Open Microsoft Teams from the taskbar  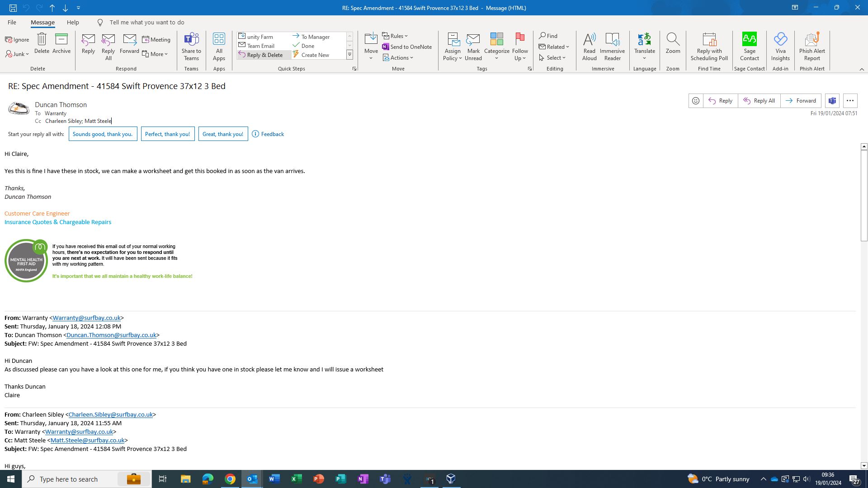[385, 479]
